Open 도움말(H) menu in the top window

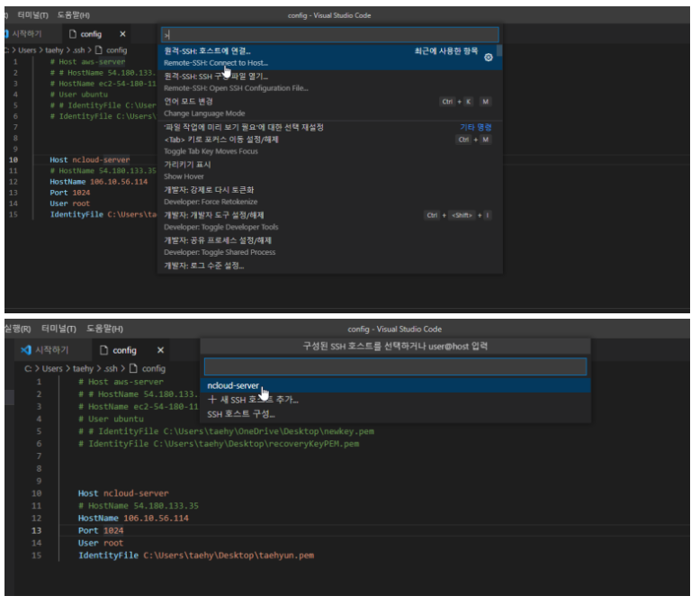tap(73, 15)
